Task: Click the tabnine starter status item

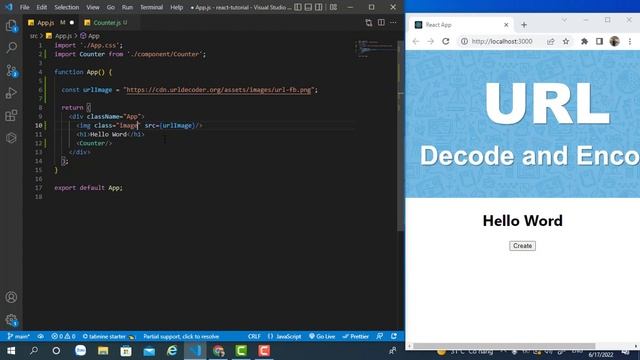Action: (109, 336)
